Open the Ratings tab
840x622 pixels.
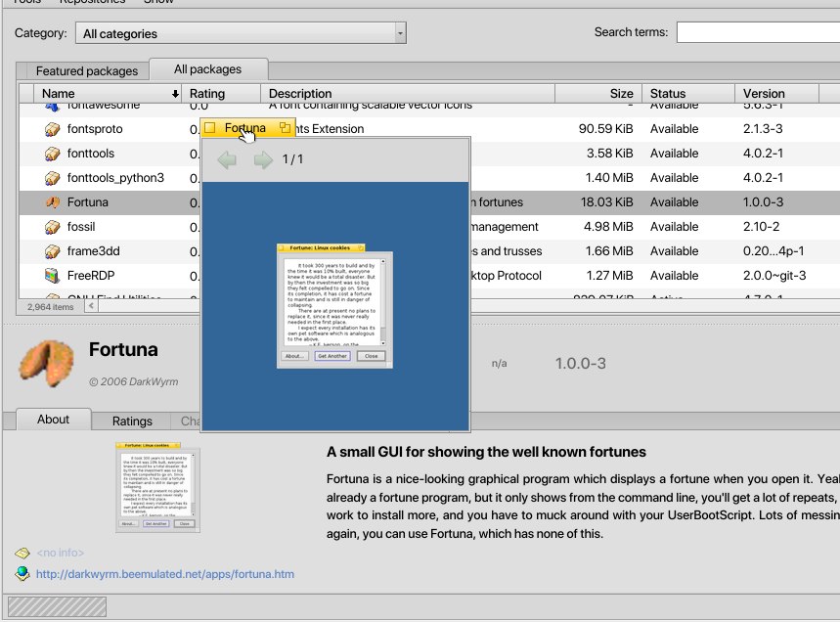pos(132,422)
